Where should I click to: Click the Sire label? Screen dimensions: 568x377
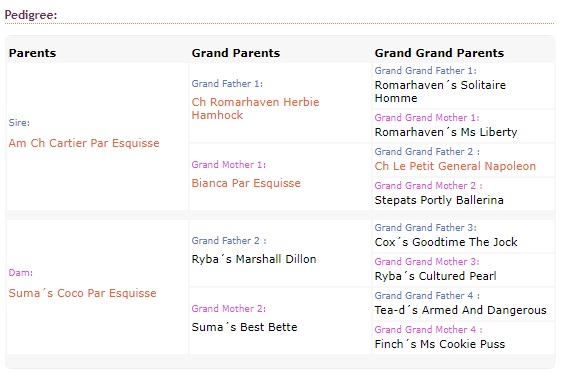(19, 123)
